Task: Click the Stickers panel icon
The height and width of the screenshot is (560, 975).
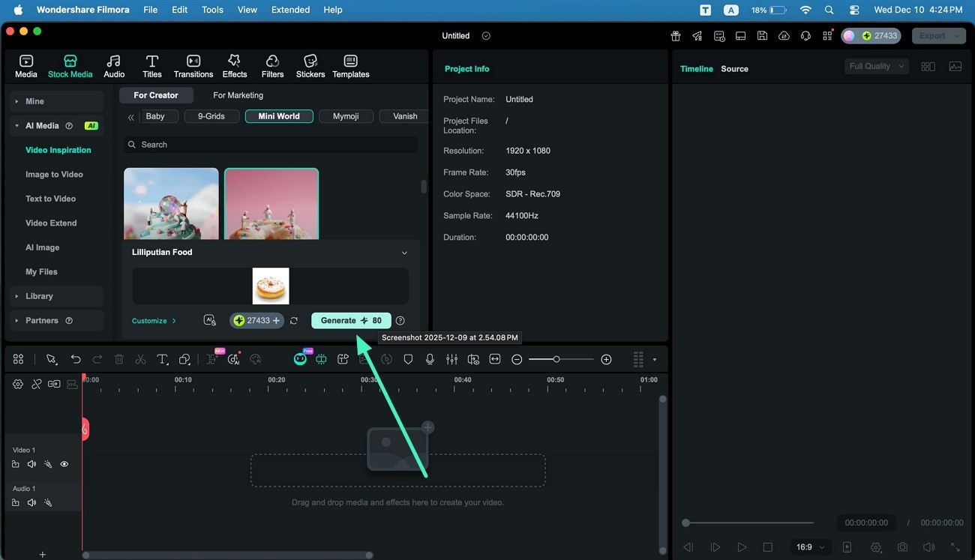Action: [x=310, y=65]
